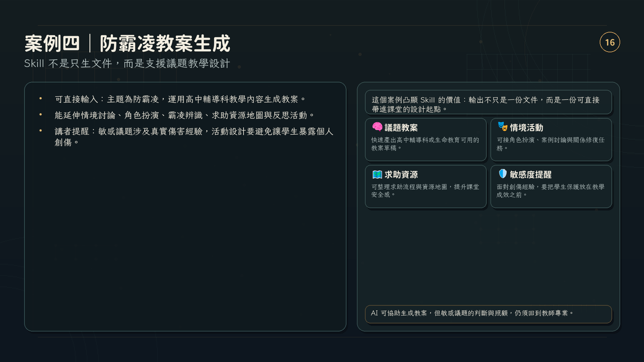Click the first bullet starting with 可直接輸入
Viewport: 644px width, 362px height.
tap(180, 99)
